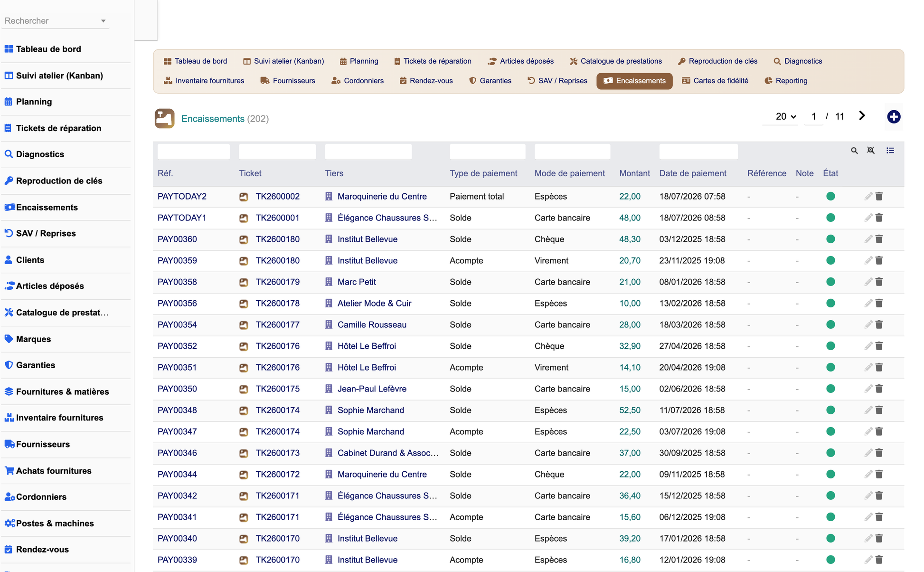Sort by the Montant column header
The width and height of the screenshot is (924, 572).
pyautogui.click(x=634, y=173)
